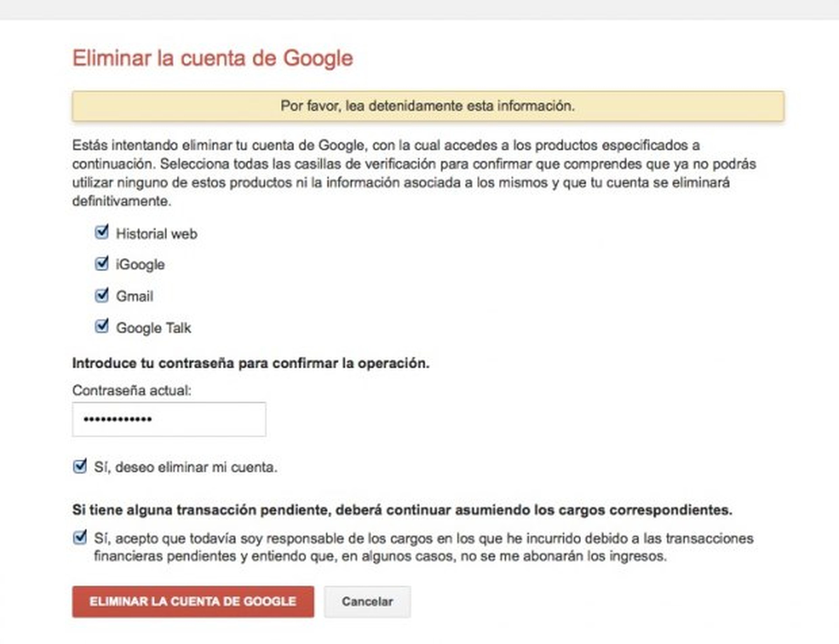The image size is (839, 644).
Task: Click the Cancelar button
Action: coord(367,601)
